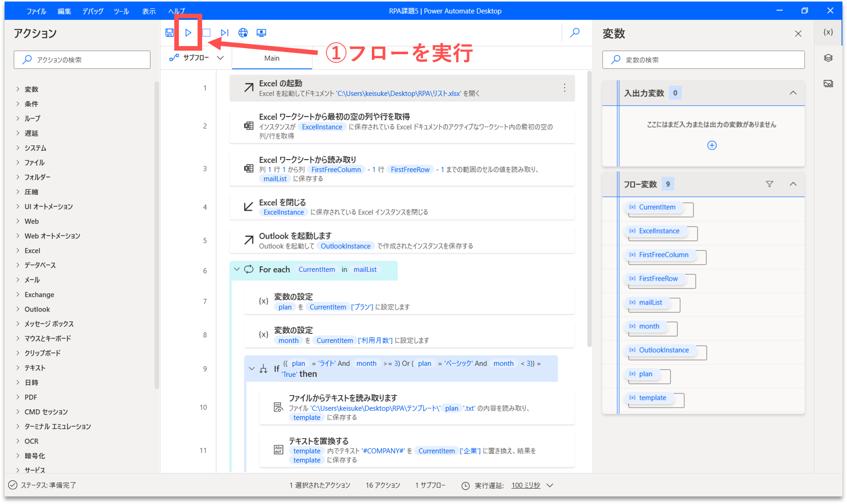Click the flow variables filter icon
The width and height of the screenshot is (847, 504).
tap(769, 184)
